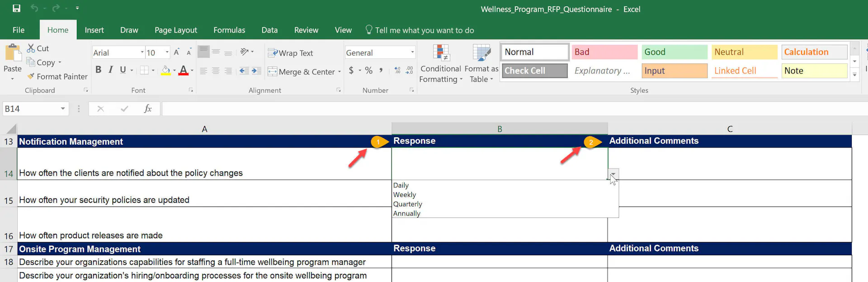The height and width of the screenshot is (282, 868).
Task: Save the workbook with the disk icon
Action: (x=16, y=8)
